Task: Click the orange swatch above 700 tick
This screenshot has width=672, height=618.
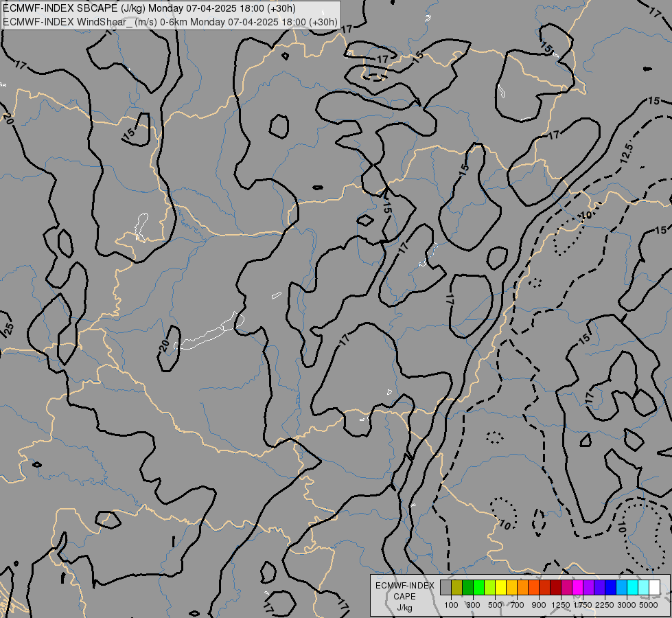Action: (523, 588)
